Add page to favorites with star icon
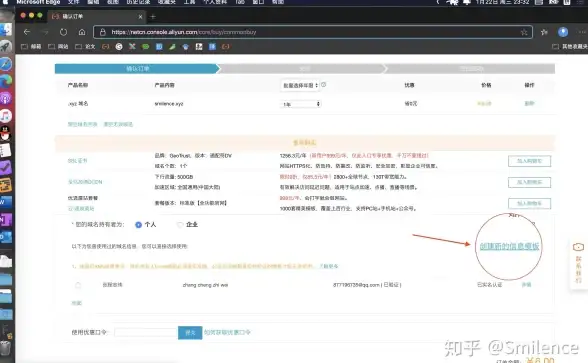This screenshot has height=363, width=588. coord(524,32)
